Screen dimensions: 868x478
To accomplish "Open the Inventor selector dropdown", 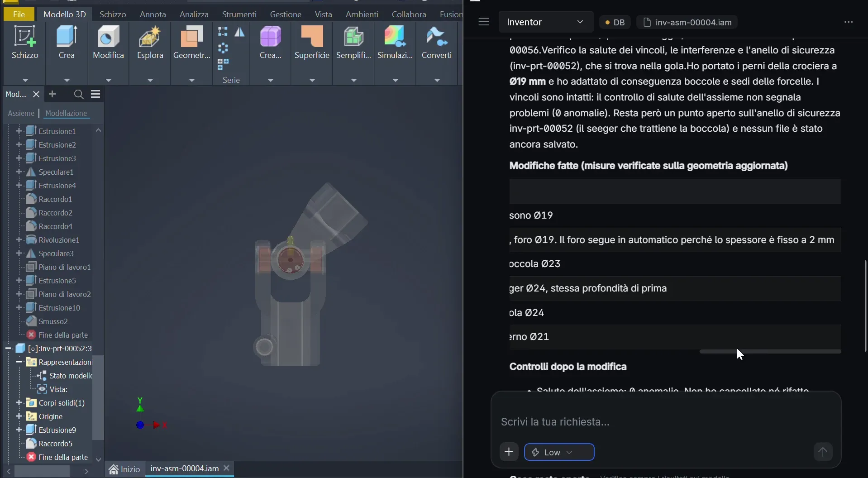I will point(545,22).
